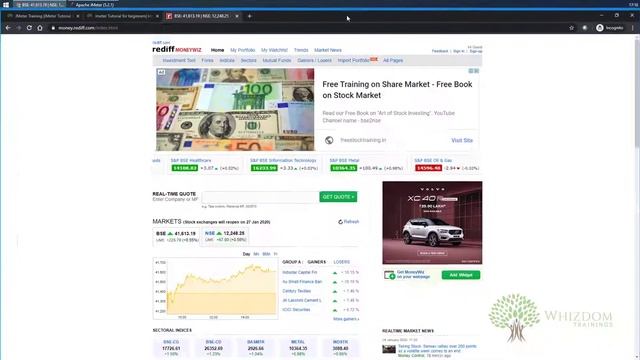Click the site padlock icon in address bar
The width and height of the screenshot is (640, 360).
[53, 28]
